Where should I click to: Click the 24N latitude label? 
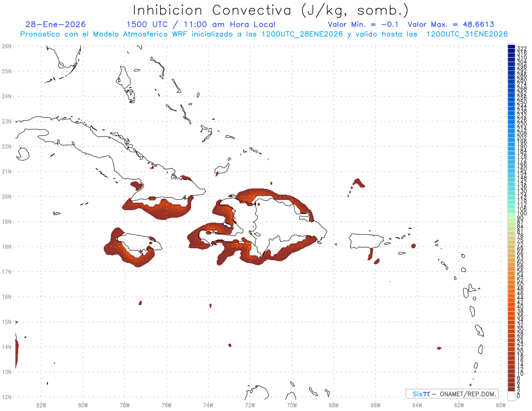click(6, 96)
